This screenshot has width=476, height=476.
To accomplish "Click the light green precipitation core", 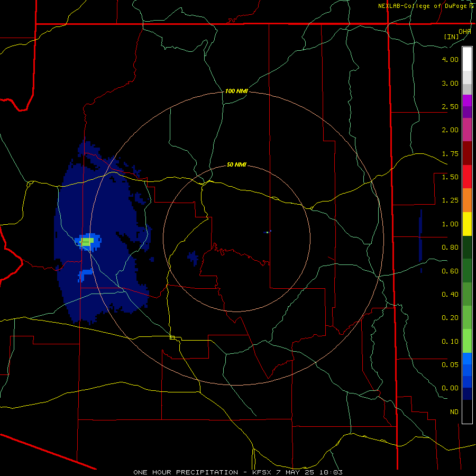I will coord(86,242).
